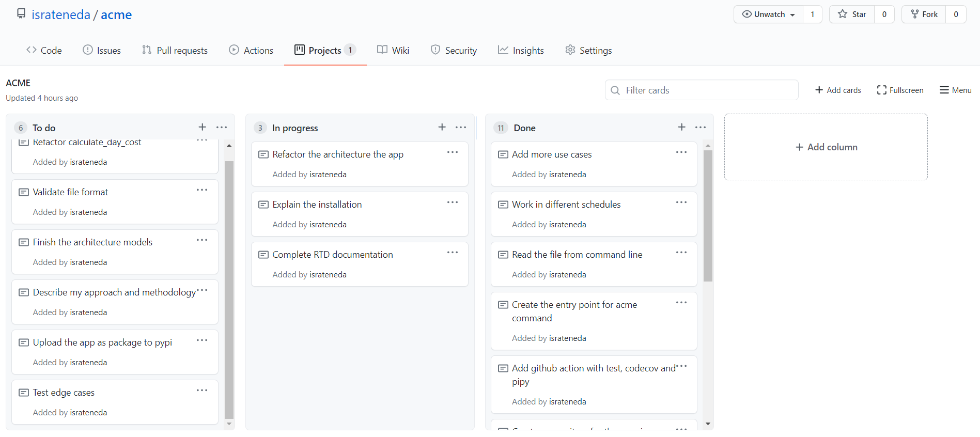
Task: Open options for Add more use cases card
Action: (x=681, y=152)
